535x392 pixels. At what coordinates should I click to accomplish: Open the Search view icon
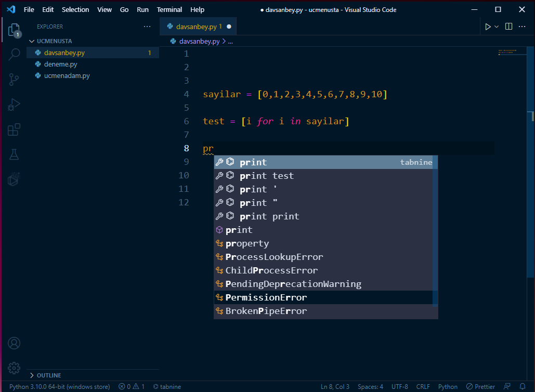(x=14, y=54)
